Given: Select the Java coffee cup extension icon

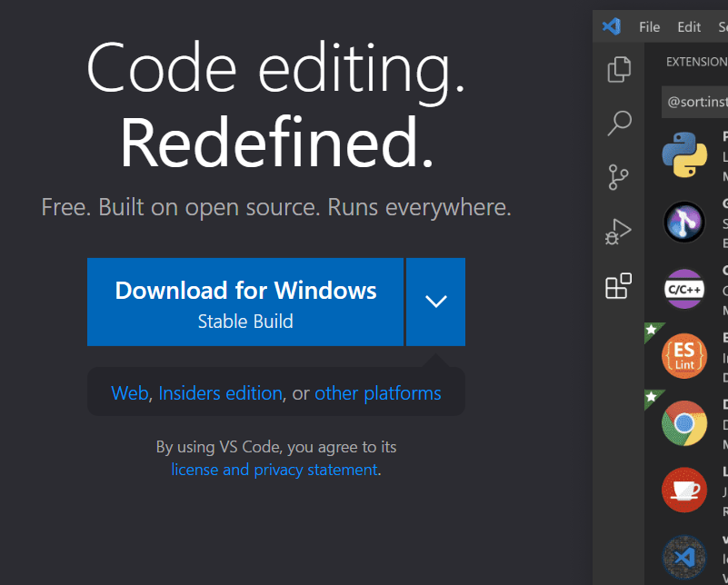Looking at the screenshot, I should 684,490.
